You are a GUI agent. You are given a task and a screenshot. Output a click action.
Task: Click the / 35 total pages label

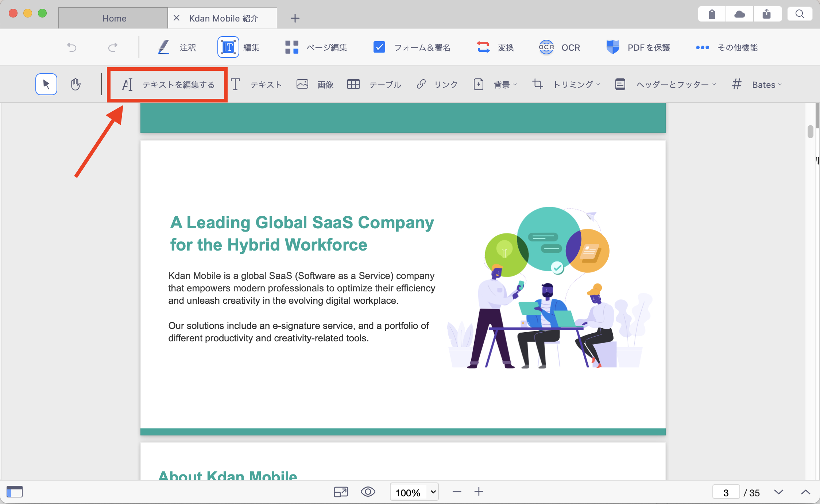[752, 493]
